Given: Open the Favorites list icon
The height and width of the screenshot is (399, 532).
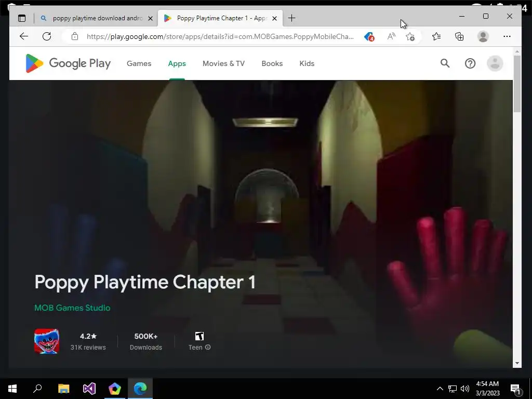Looking at the screenshot, I should click(436, 36).
